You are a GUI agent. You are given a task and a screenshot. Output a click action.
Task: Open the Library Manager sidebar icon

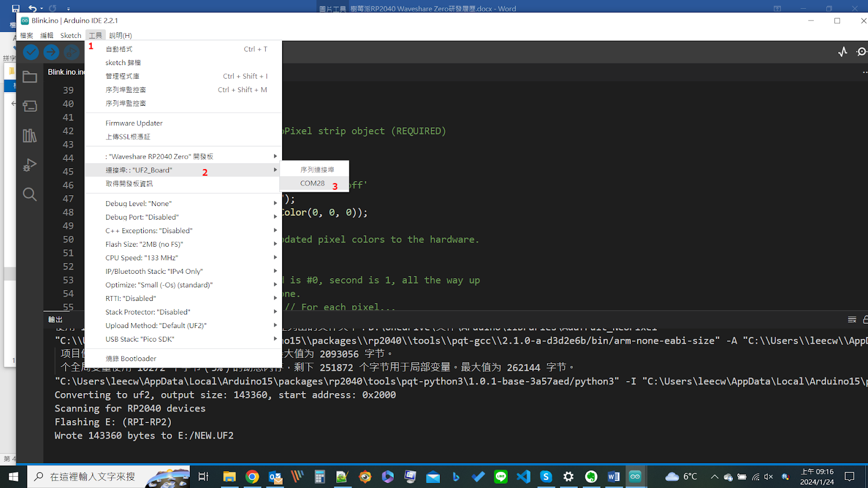click(30, 136)
